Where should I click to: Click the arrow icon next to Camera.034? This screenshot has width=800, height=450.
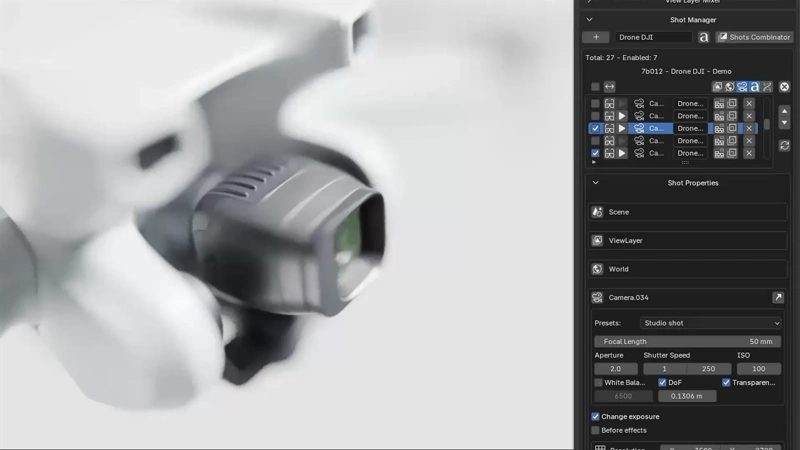pos(778,297)
